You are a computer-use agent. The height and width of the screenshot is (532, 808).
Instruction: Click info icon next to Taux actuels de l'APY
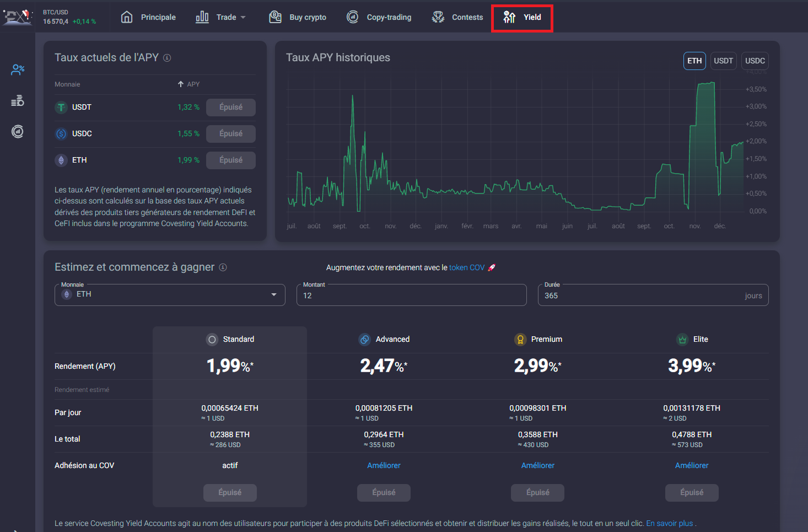point(167,58)
